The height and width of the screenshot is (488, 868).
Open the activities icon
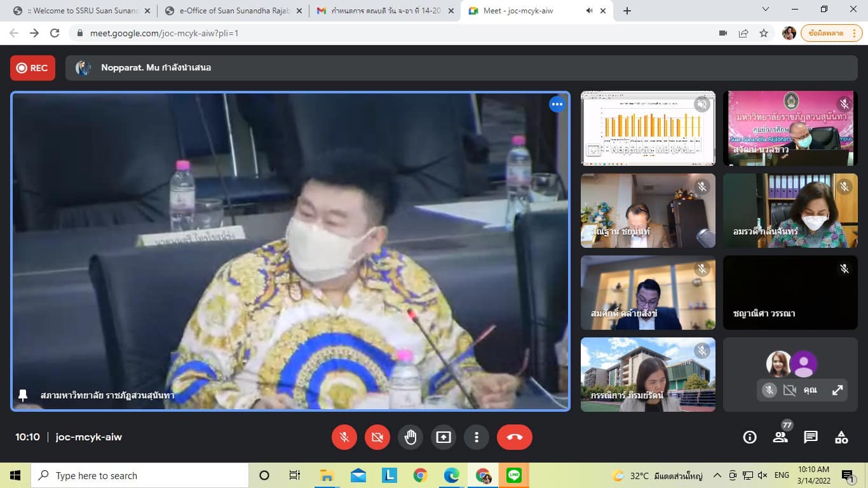[x=841, y=437]
